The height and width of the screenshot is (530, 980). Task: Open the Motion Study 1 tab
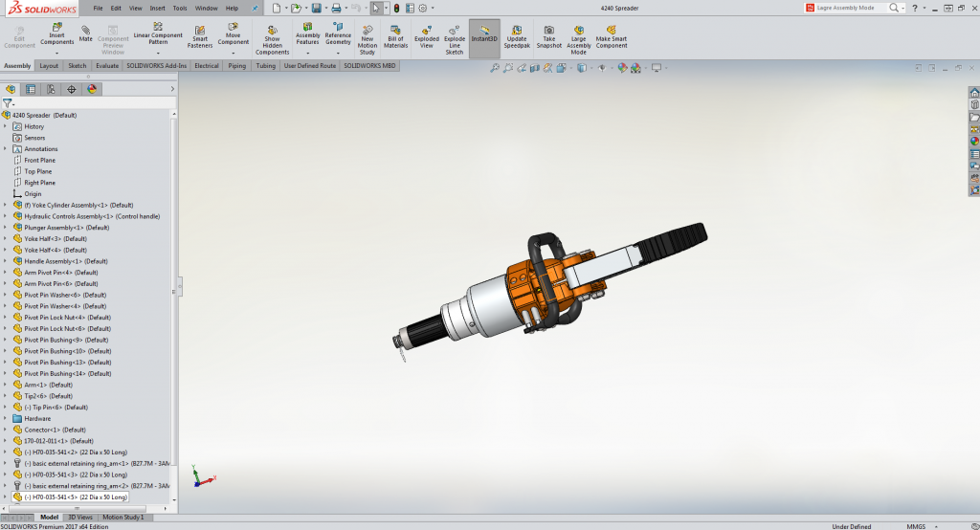click(123, 517)
